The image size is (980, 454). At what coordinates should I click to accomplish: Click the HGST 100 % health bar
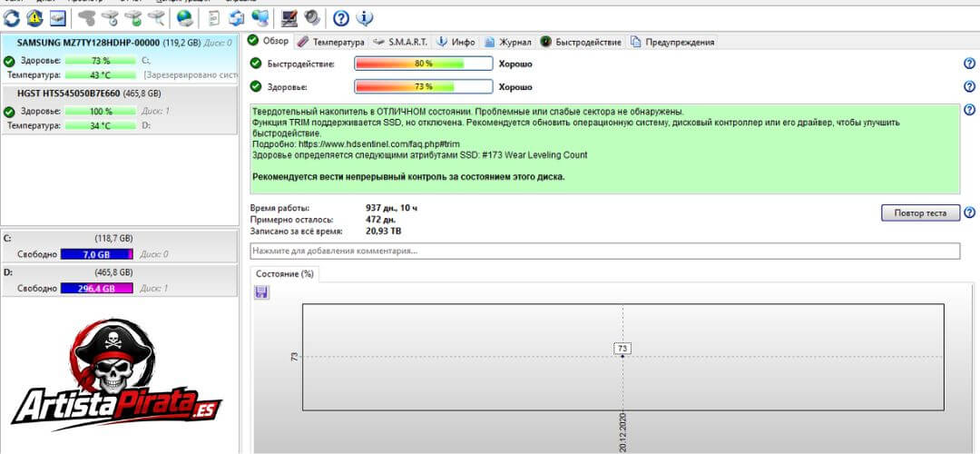point(100,112)
